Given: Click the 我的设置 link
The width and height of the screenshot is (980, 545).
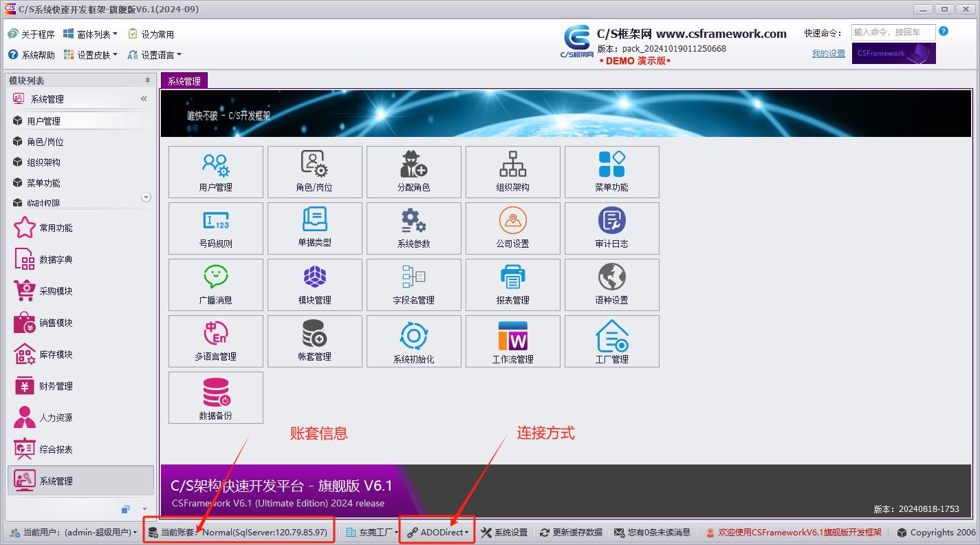Looking at the screenshot, I should [x=828, y=54].
